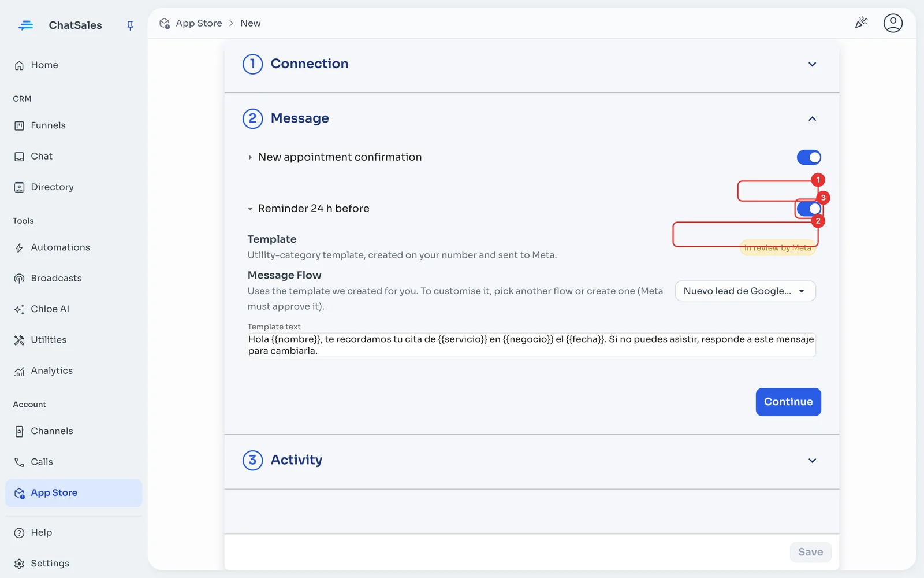Toggle New appointment confirmation switch
The width and height of the screenshot is (924, 578).
click(808, 157)
